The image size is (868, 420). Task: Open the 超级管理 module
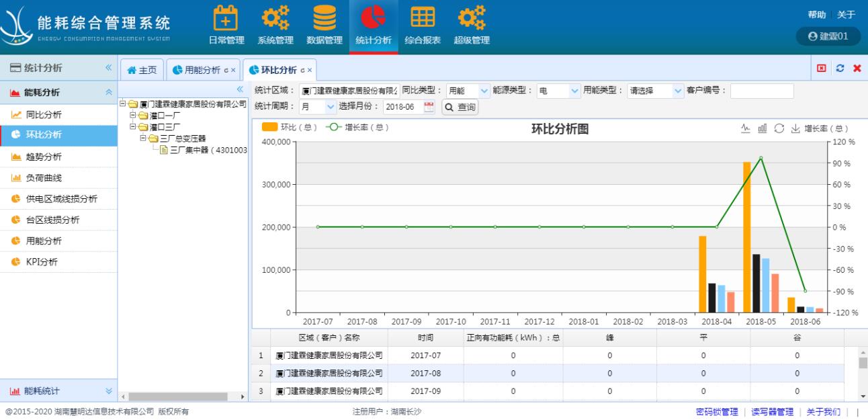[471, 24]
